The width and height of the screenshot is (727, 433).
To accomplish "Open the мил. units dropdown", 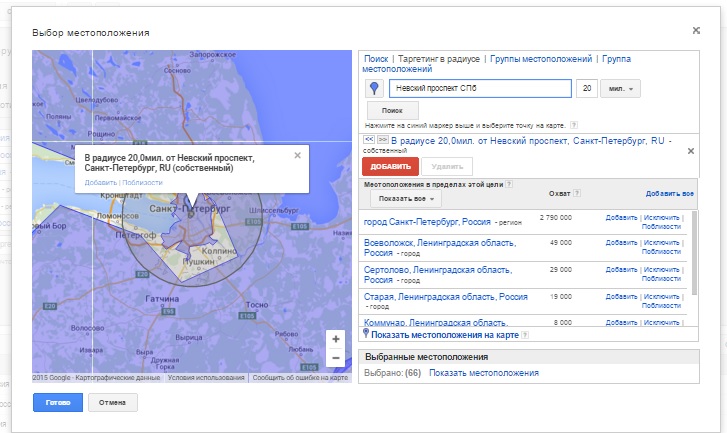I will (x=620, y=89).
